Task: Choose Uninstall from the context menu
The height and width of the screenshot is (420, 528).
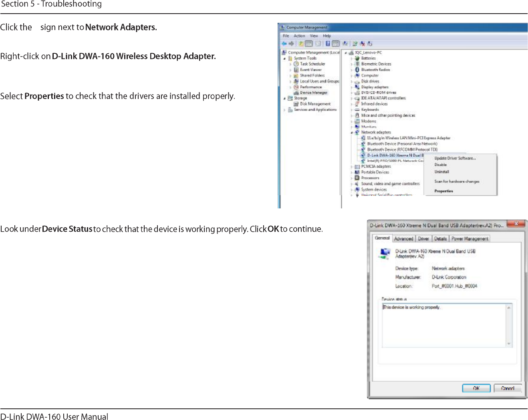Action: [442, 172]
